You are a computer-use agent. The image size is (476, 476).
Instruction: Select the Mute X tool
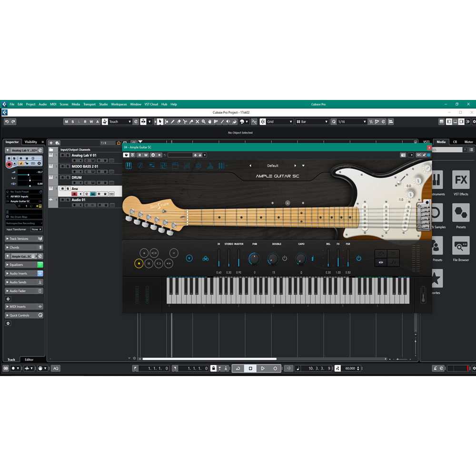(198, 122)
